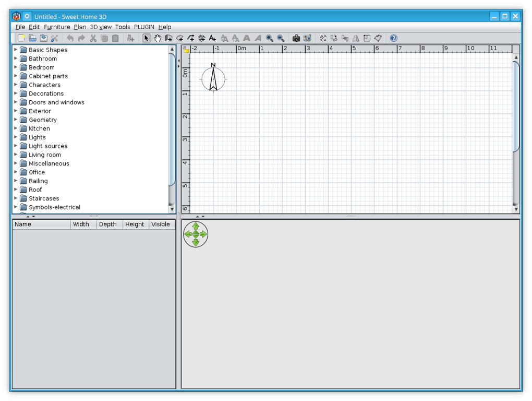Expand the Bedroom category arrow
The height and width of the screenshot is (401, 532).
(16, 67)
